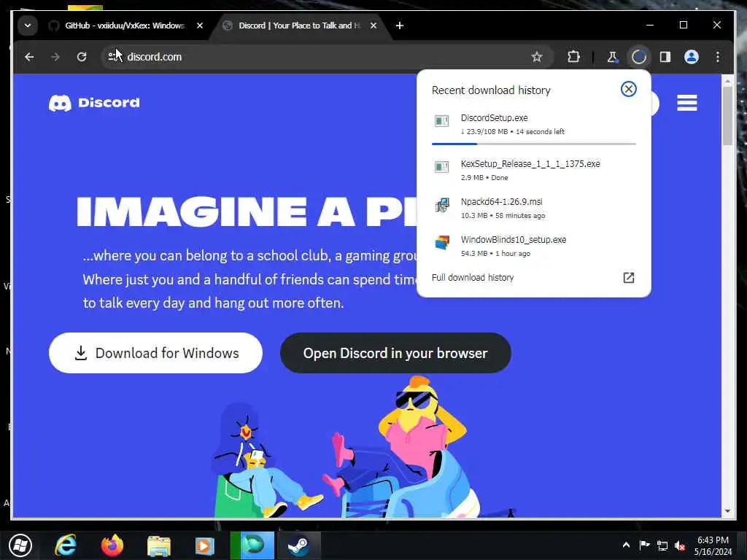The image size is (747, 560).
Task: Open the Windows Start button
Action: [x=20, y=545]
